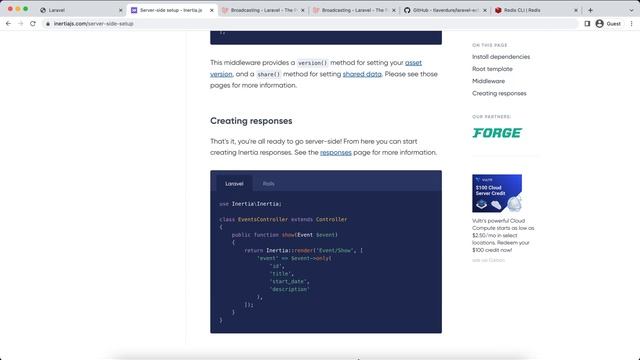This screenshot has width=640, height=360.
Task: Switch to the GitHub tab
Action: (444, 10)
